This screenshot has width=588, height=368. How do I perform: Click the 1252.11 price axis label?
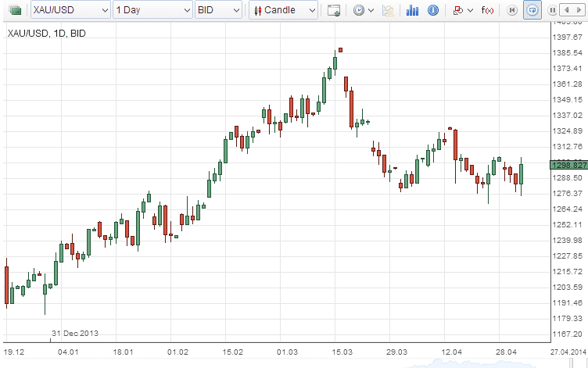[568, 224]
